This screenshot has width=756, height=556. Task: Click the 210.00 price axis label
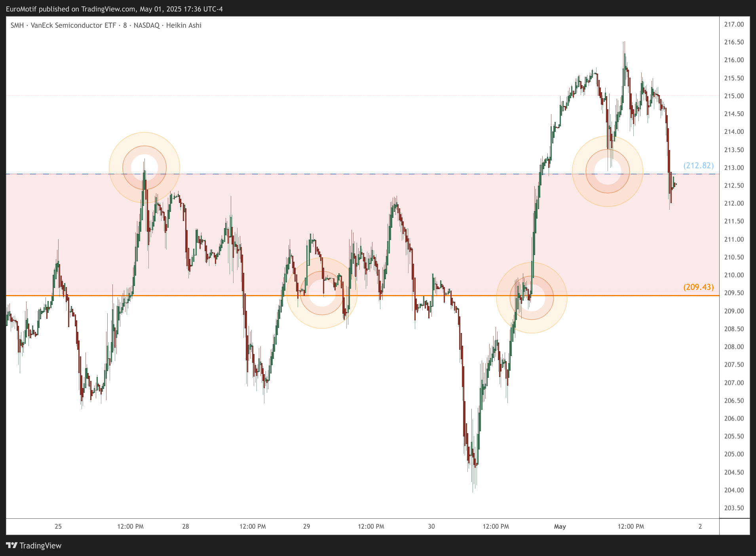point(734,275)
